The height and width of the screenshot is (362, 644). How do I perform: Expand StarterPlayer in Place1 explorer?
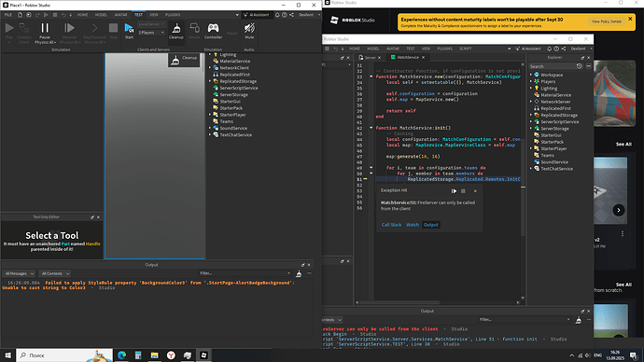coord(210,115)
